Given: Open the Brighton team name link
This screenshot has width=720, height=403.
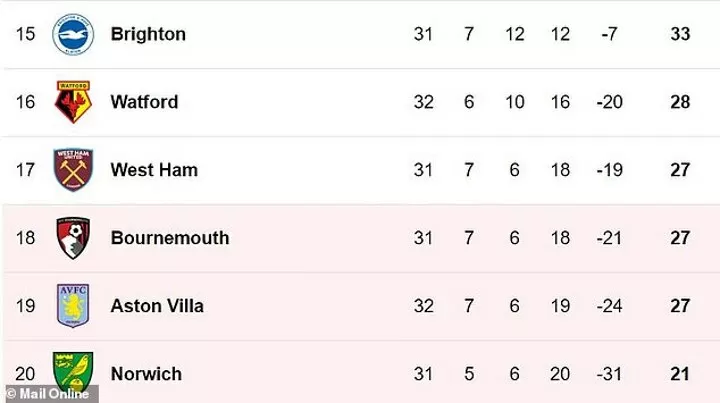Looking at the screenshot, I should (x=148, y=34).
